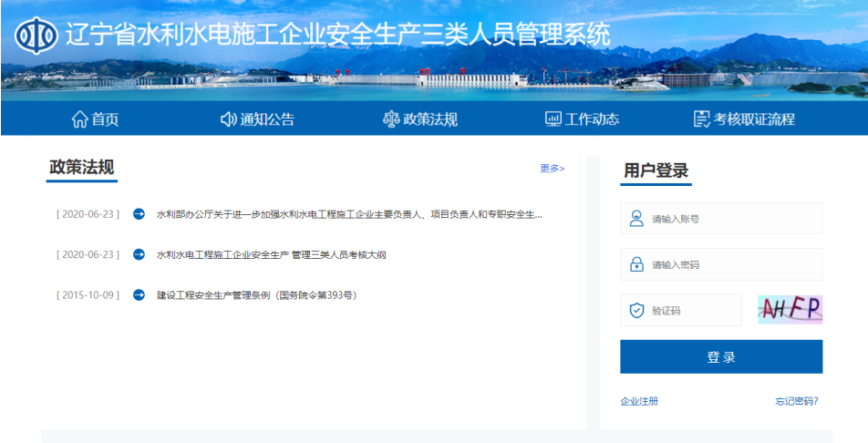Open the 通知公告 navigation item
Viewport: 868px width, 443px height.
coord(257,119)
